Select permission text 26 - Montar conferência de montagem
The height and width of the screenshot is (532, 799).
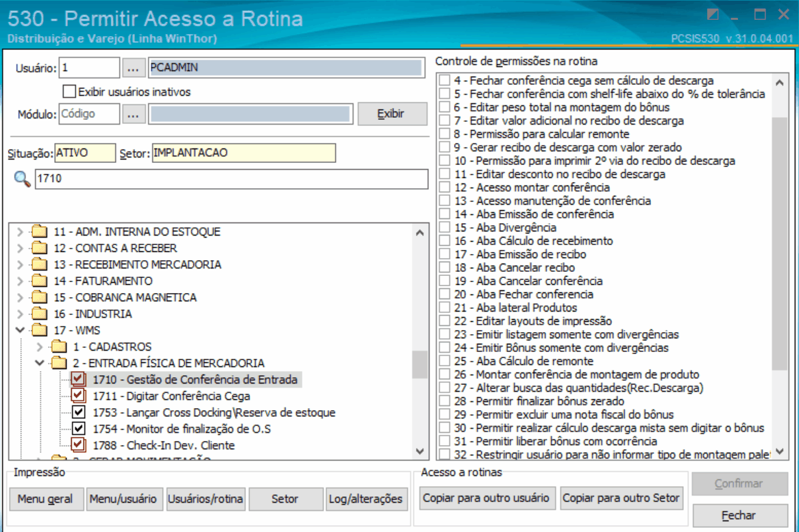point(577,375)
